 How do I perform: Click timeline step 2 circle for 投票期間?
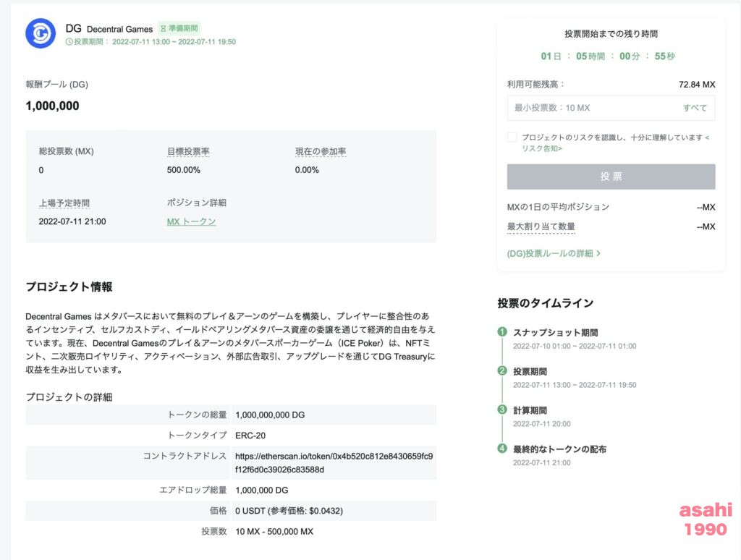(502, 371)
